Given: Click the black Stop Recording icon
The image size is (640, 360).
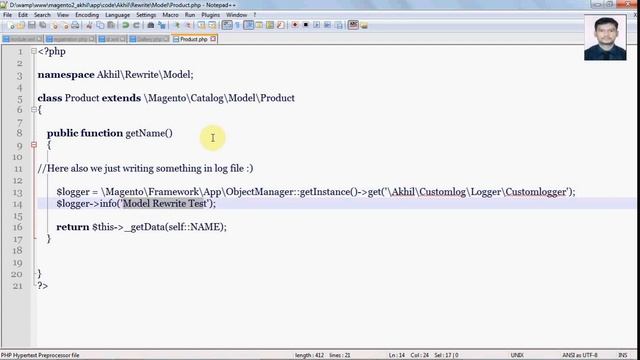Looking at the screenshot, I should pos(306,25).
